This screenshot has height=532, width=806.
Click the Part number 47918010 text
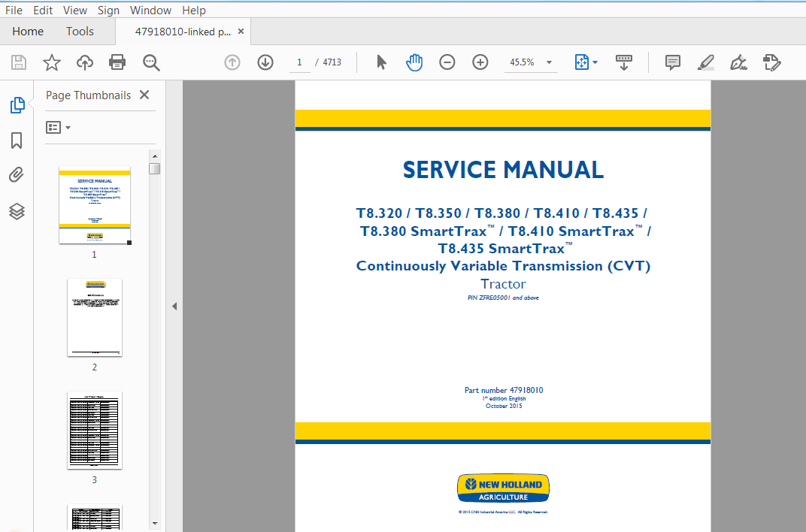pyautogui.click(x=504, y=390)
